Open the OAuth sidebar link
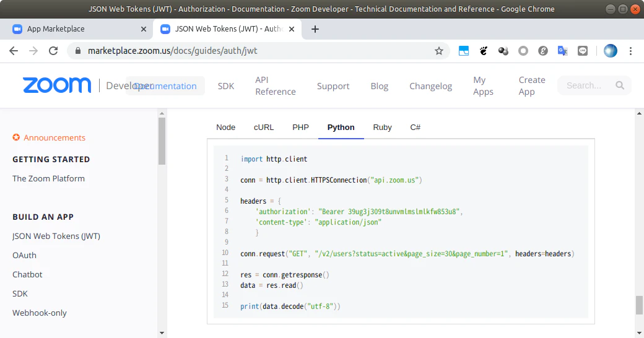The width and height of the screenshot is (644, 338). click(x=24, y=255)
